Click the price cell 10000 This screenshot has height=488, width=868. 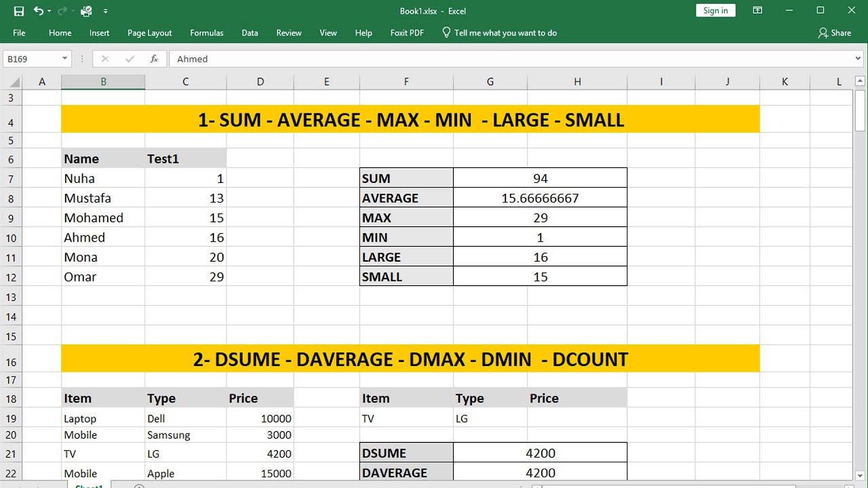point(260,418)
